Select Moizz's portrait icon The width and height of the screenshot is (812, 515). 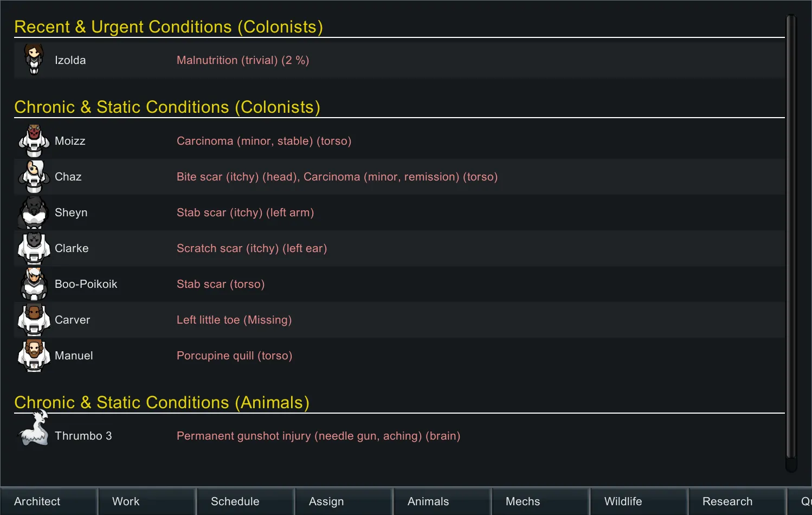[x=34, y=141]
